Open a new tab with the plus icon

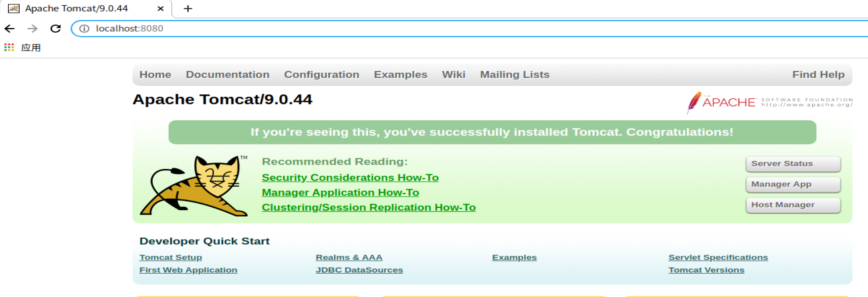pos(188,8)
